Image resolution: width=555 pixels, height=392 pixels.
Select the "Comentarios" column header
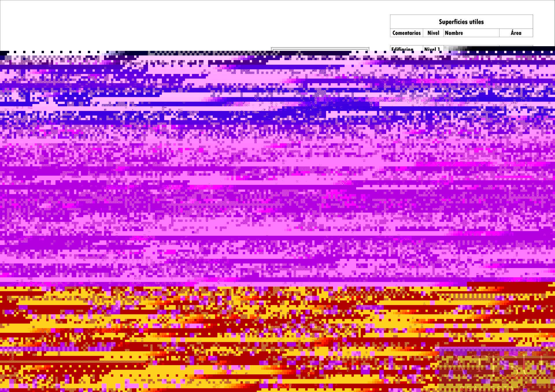(406, 33)
